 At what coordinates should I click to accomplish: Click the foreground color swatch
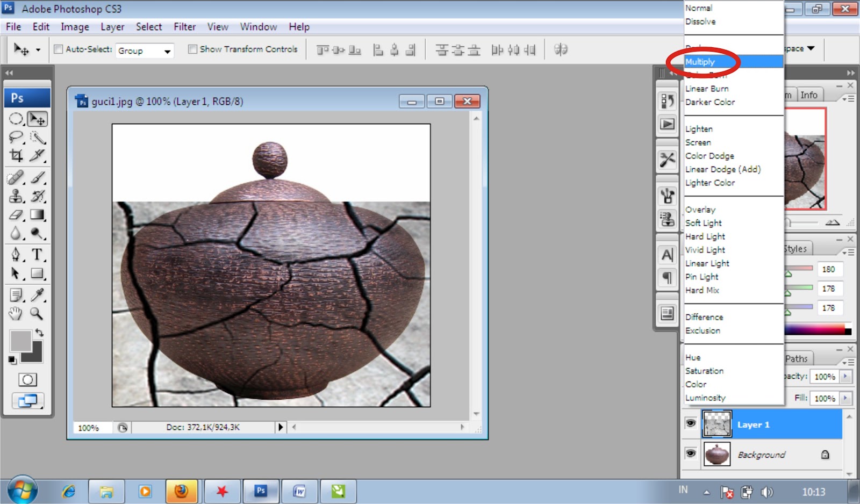point(20,341)
